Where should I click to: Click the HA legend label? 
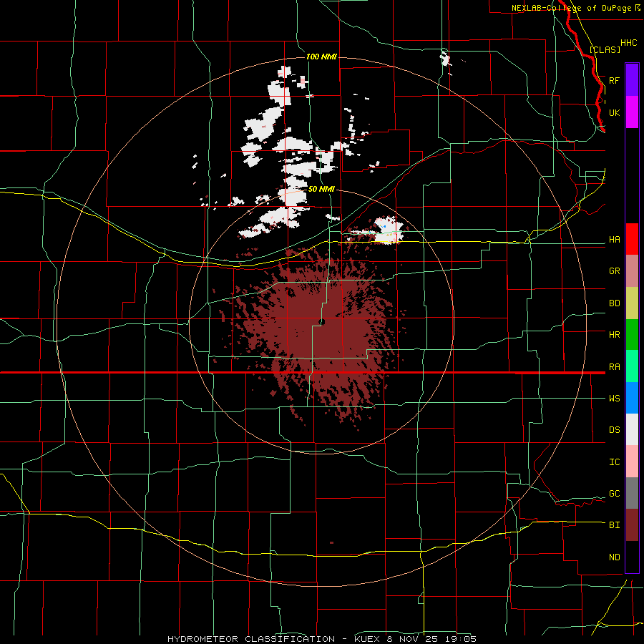coord(614,240)
